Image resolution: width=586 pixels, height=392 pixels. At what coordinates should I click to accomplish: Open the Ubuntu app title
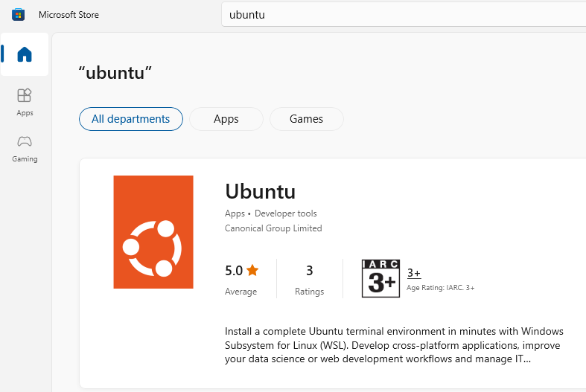[260, 191]
